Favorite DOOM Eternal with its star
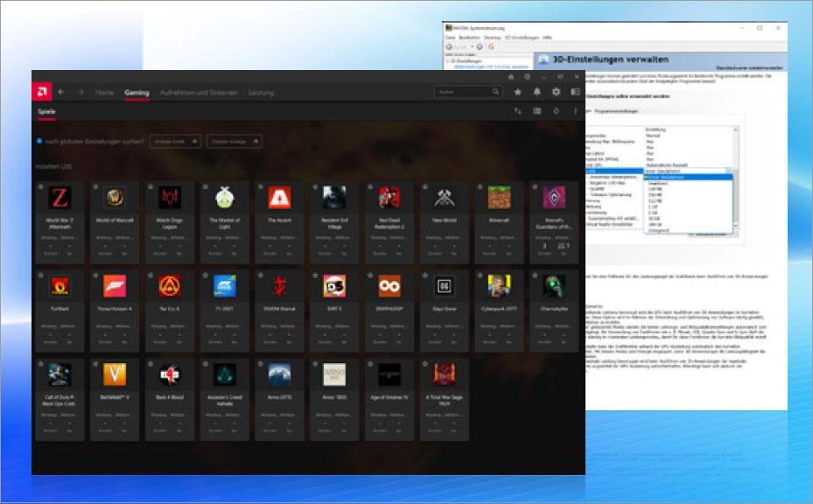This screenshot has height=504, width=813. pyautogui.click(x=260, y=276)
